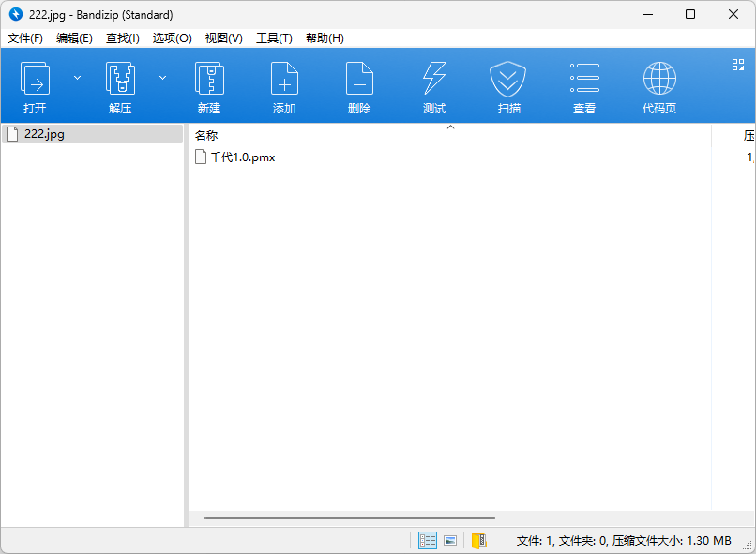Expand the dropdown arrow next to 解压
Image resolution: width=756 pixels, height=554 pixels.
[x=162, y=78]
